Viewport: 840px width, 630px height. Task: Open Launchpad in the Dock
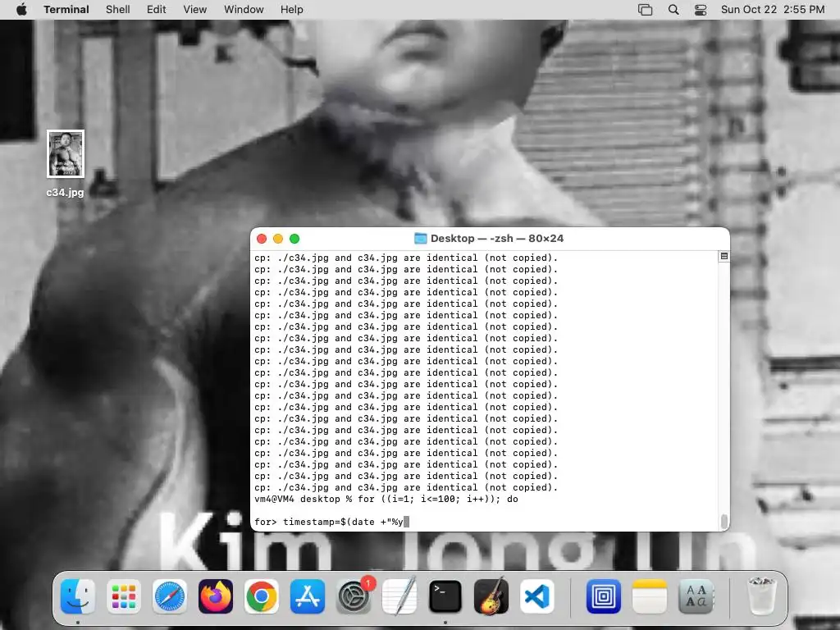[x=124, y=596]
